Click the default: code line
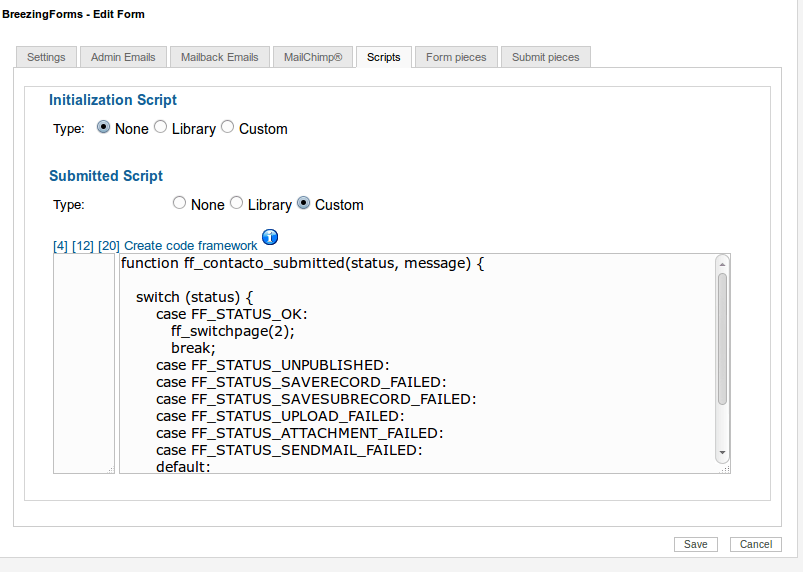The width and height of the screenshot is (803, 572). click(x=183, y=467)
